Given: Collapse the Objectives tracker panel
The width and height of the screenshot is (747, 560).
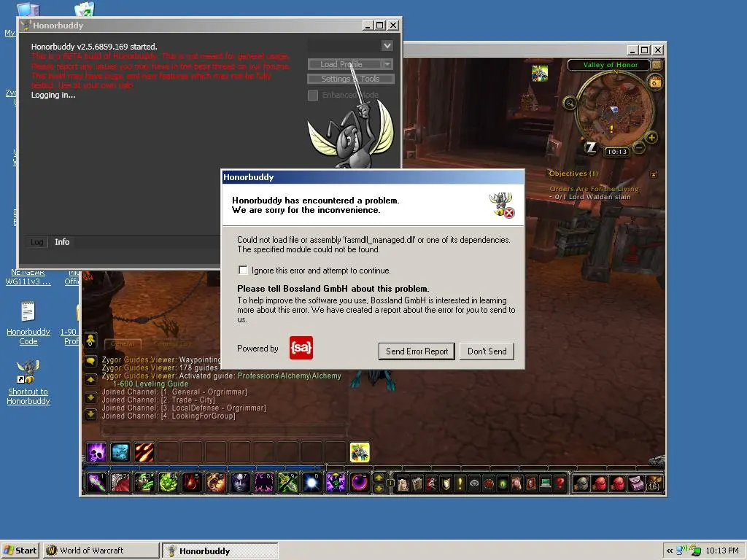Looking at the screenshot, I should click(654, 174).
